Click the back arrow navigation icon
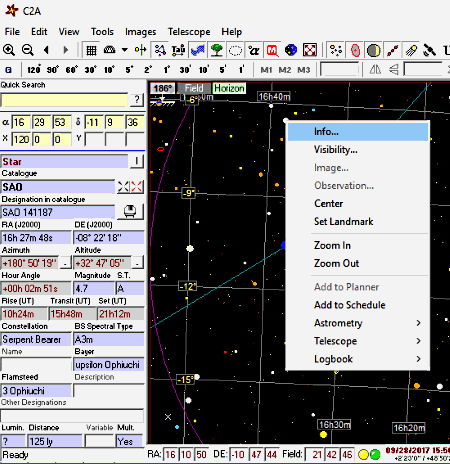This screenshot has width=450, height=464. pos(46,50)
